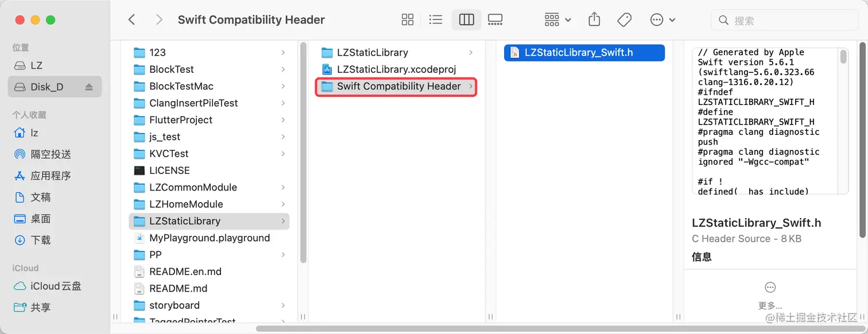
Task: Select LZStaticLibrary in first column
Action: pyautogui.click(x=210, y=221)
